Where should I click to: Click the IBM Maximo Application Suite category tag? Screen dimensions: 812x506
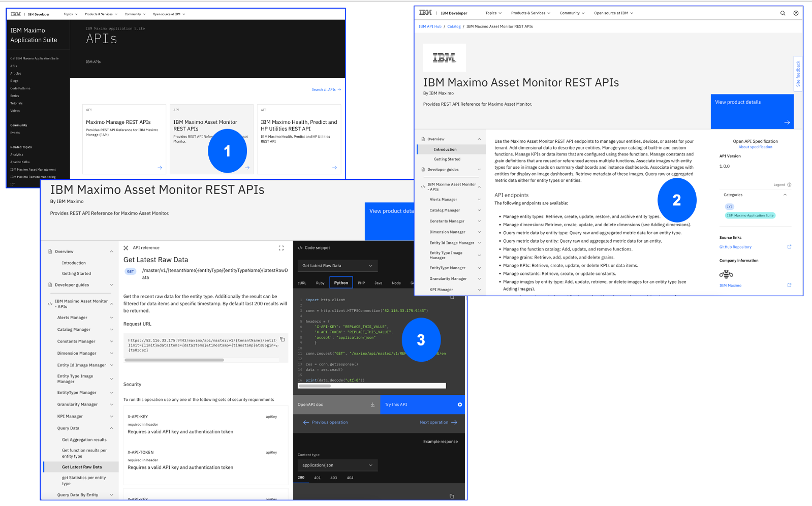pos(750,215)
